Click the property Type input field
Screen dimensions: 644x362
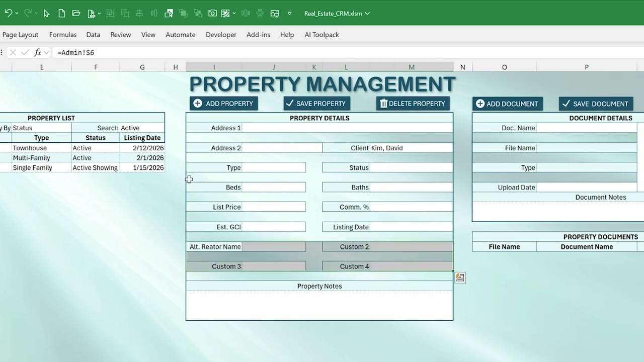click(274, 167)
